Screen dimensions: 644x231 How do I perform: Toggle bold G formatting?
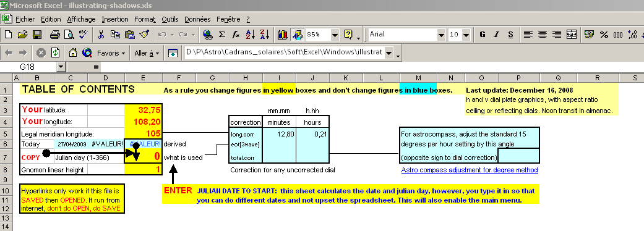point(483,35)
